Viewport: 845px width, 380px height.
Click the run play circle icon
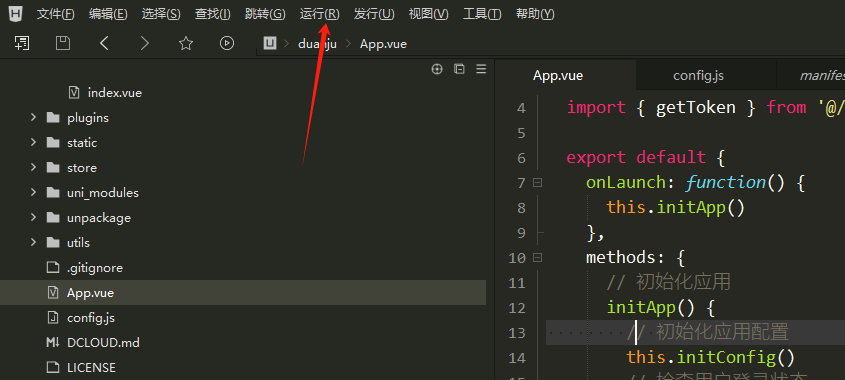pos(227,43)
